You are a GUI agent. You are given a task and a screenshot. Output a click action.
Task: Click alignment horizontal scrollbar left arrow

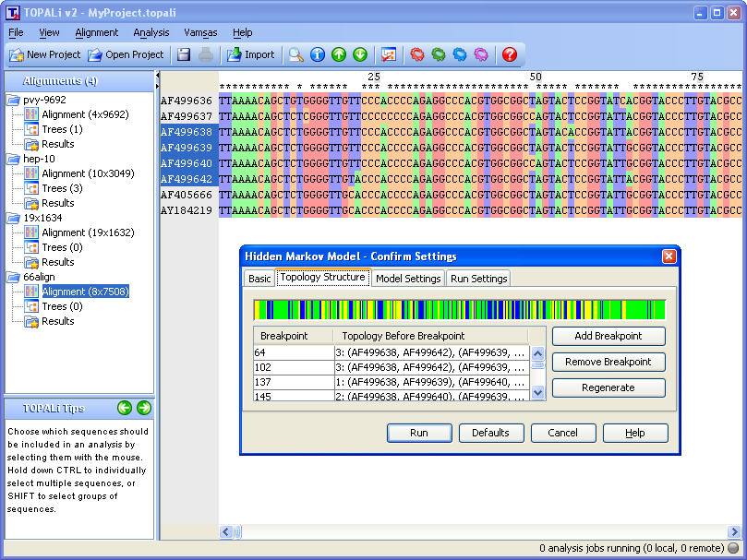coord(226,532)
